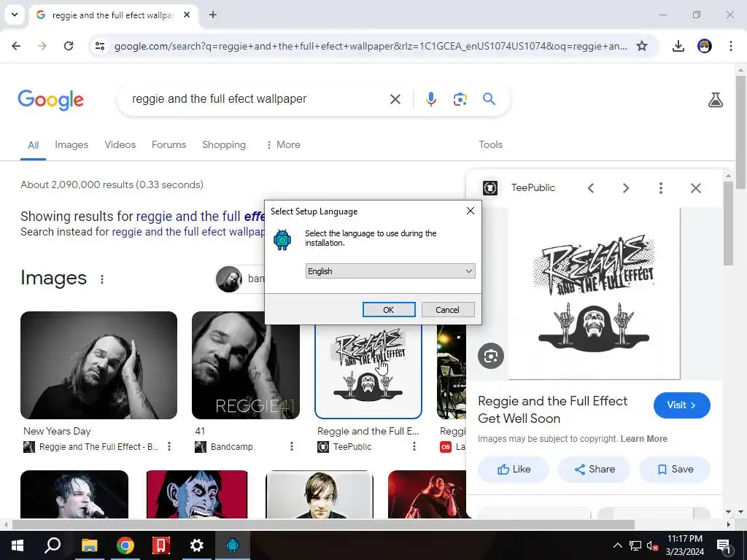Switch to the Shopping tab
This screenshot has height=560, width=747.
(224, 145)
